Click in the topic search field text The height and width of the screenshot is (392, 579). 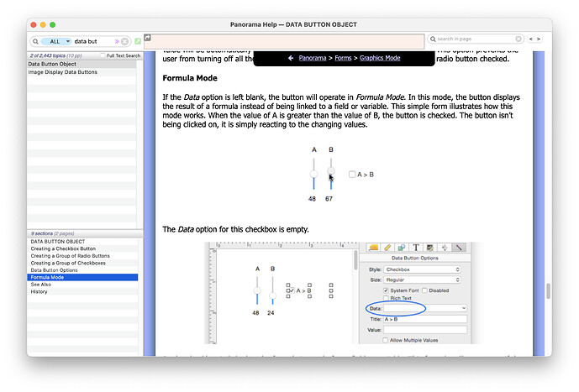86,41
